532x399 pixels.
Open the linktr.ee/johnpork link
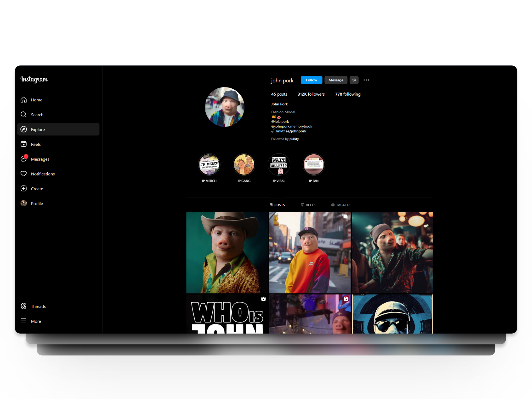tap(291, 131)
